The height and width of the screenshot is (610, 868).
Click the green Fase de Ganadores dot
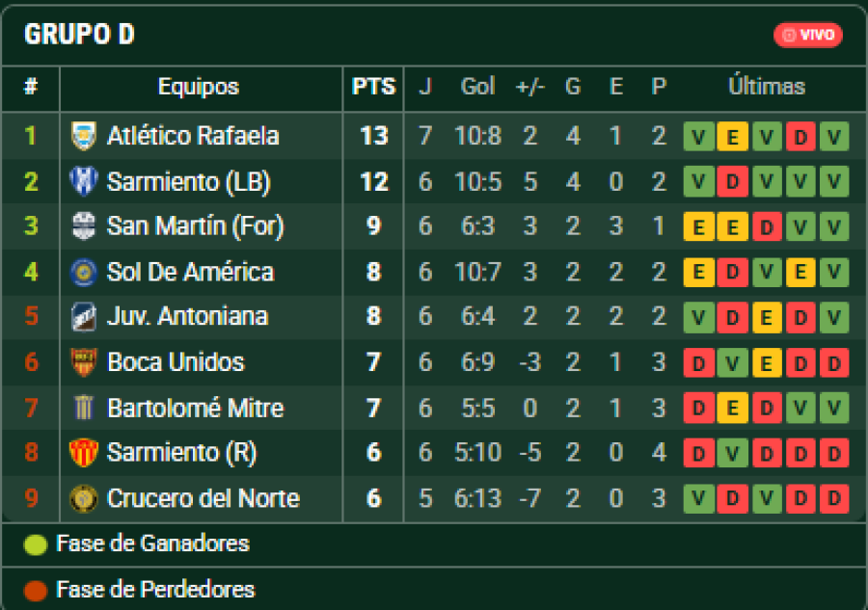click(x=36, y=544)
